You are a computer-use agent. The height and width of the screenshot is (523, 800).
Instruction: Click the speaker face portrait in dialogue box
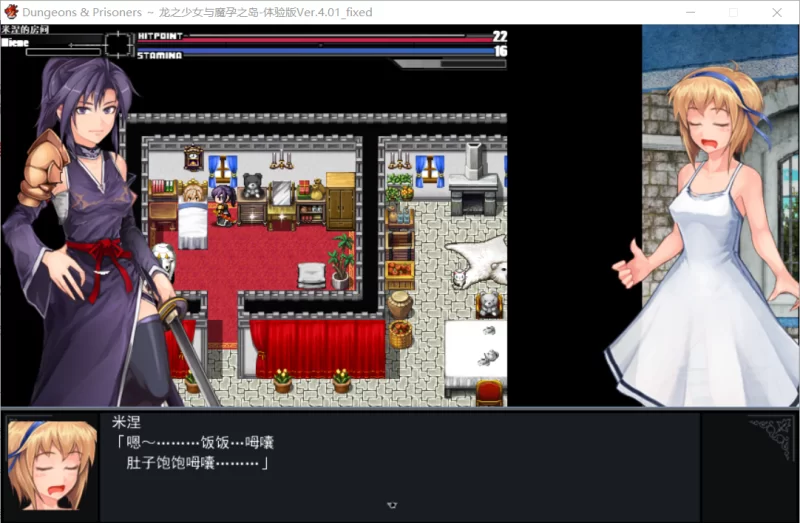pyautogui.click(x=51, y=464)
